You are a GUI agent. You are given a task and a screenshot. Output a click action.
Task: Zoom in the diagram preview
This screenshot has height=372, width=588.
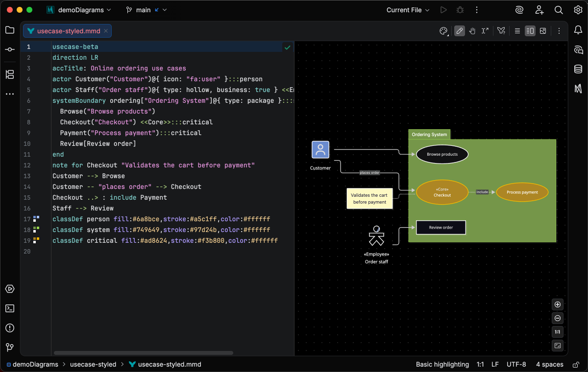click(x=558, y=304)
